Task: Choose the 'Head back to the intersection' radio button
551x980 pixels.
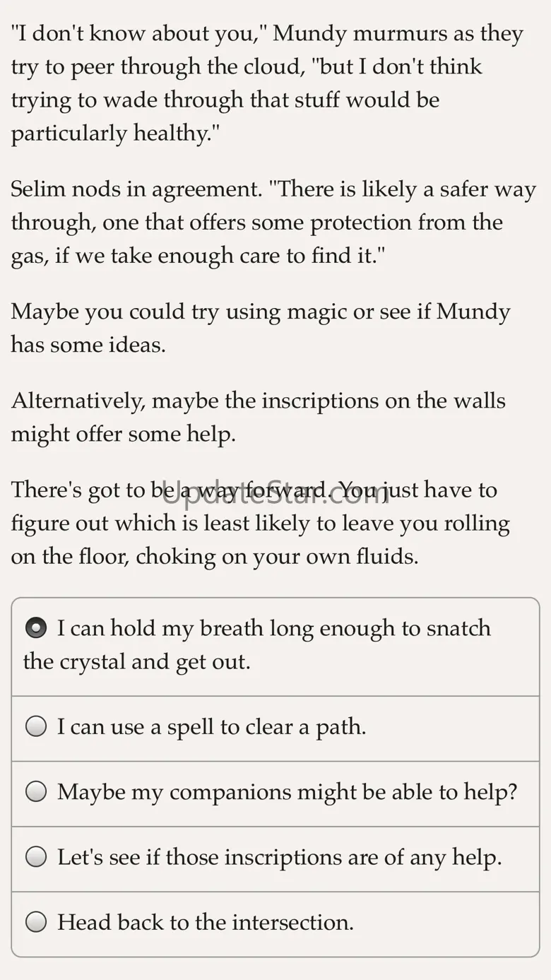Action: pos(36,922)
